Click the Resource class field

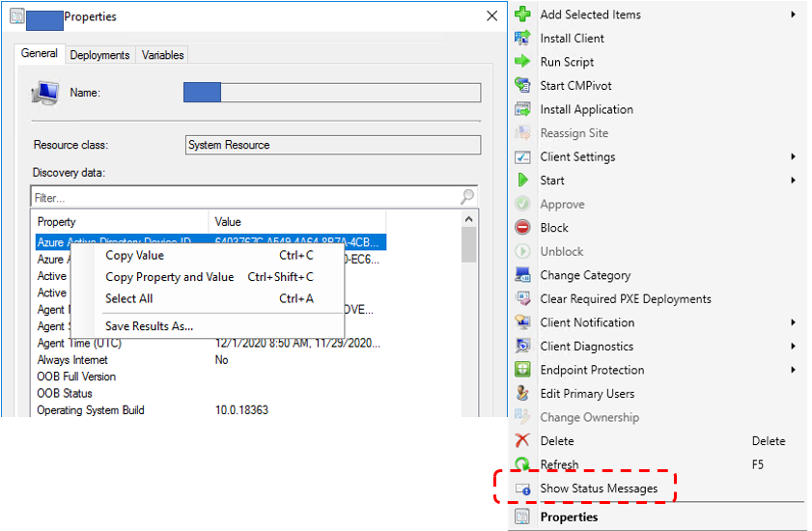[333, 145]
